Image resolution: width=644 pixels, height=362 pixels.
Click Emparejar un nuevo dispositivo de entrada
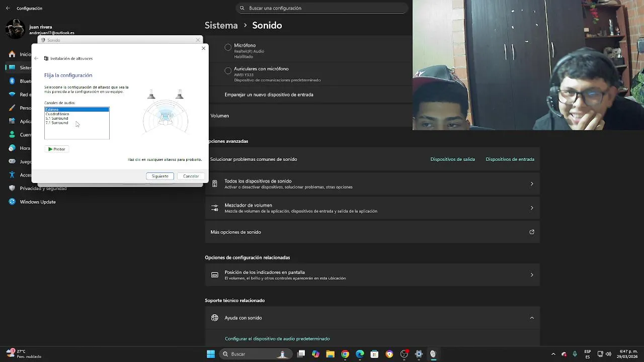pos(269,95)
